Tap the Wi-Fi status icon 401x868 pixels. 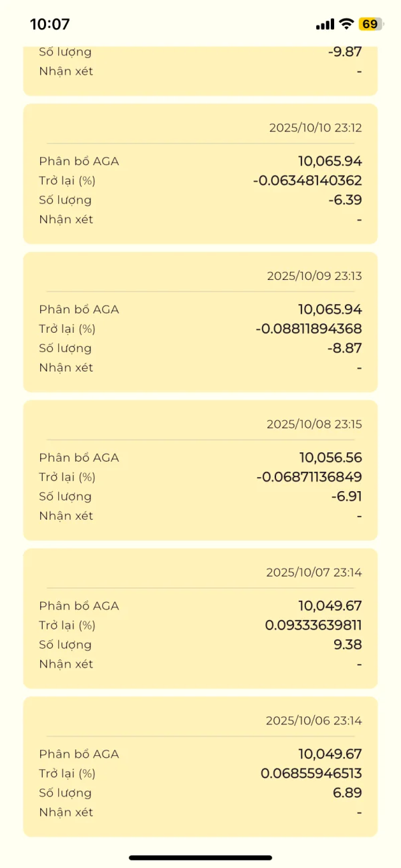click(346, 24)
